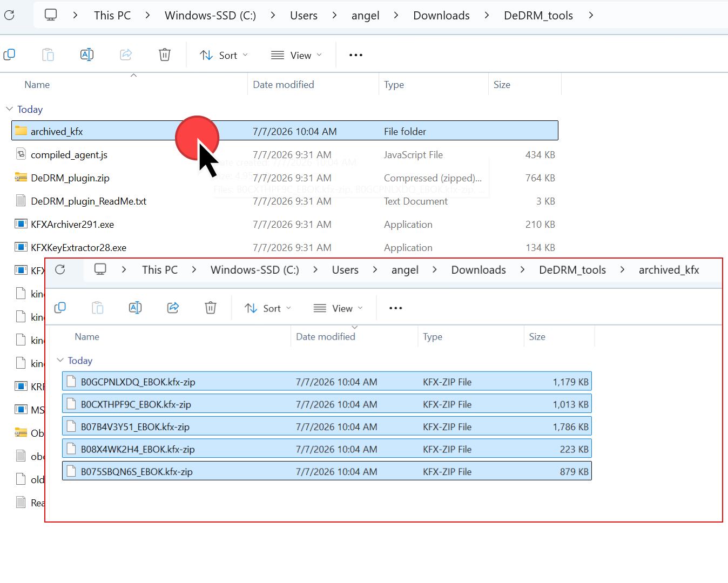Viewport: 728px width, 583px height.
Task: Go to Downloads in DeDRM_tools address bar
Action: coord(441,15)
